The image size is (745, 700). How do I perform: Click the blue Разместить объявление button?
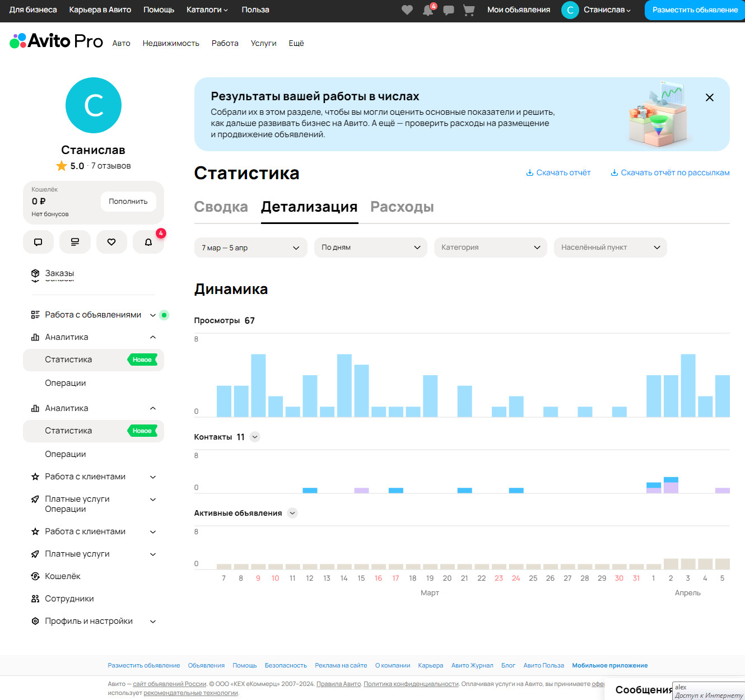[695, 10]
